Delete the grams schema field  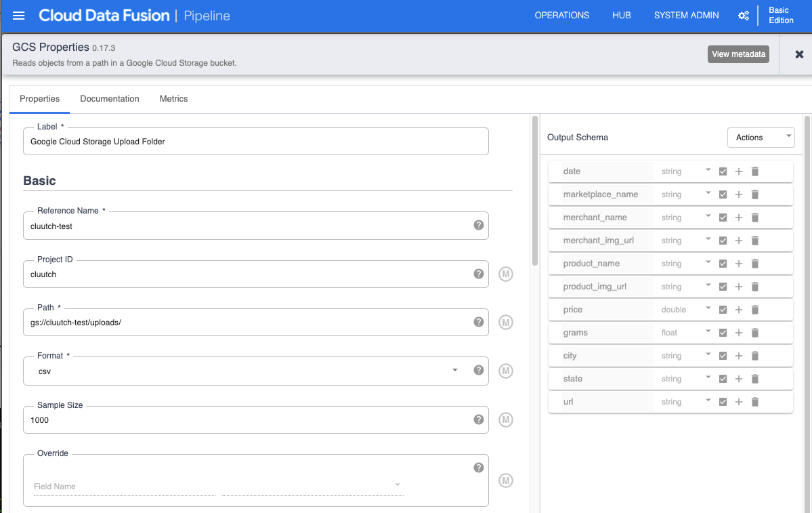[x=755, y=333]
